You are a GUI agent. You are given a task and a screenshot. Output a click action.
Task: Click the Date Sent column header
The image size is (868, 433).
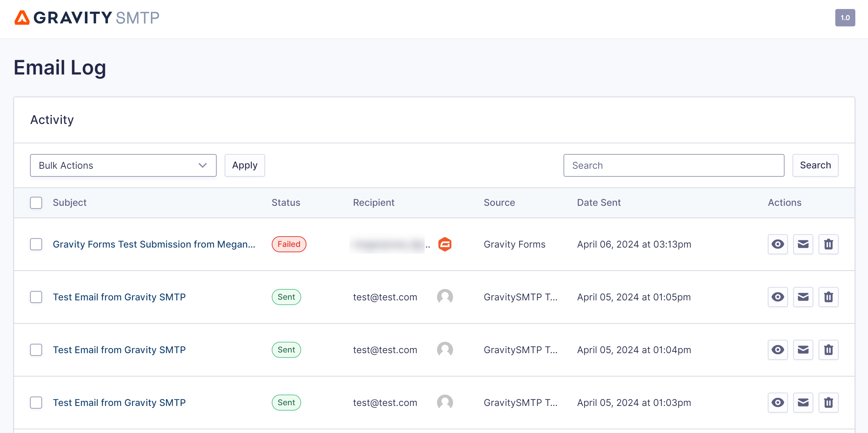[599, 203]
